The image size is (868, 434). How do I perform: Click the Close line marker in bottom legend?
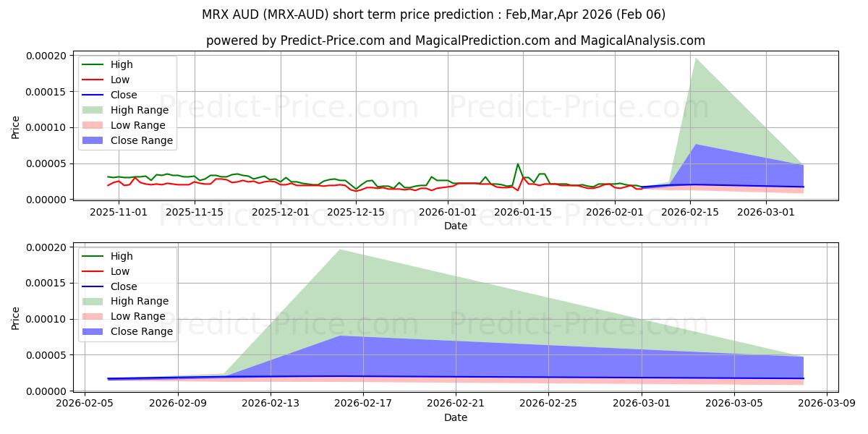[x=95, y=286]
